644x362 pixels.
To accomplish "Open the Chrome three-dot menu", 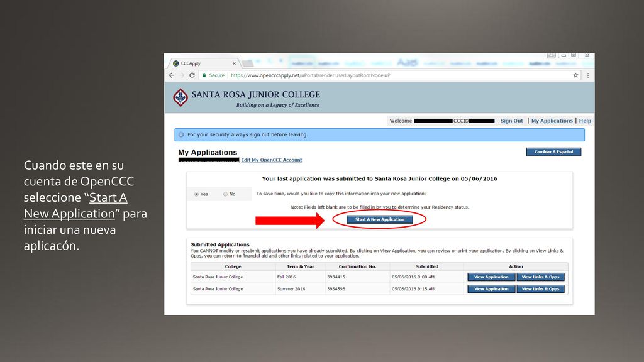I will coord(588,75).
